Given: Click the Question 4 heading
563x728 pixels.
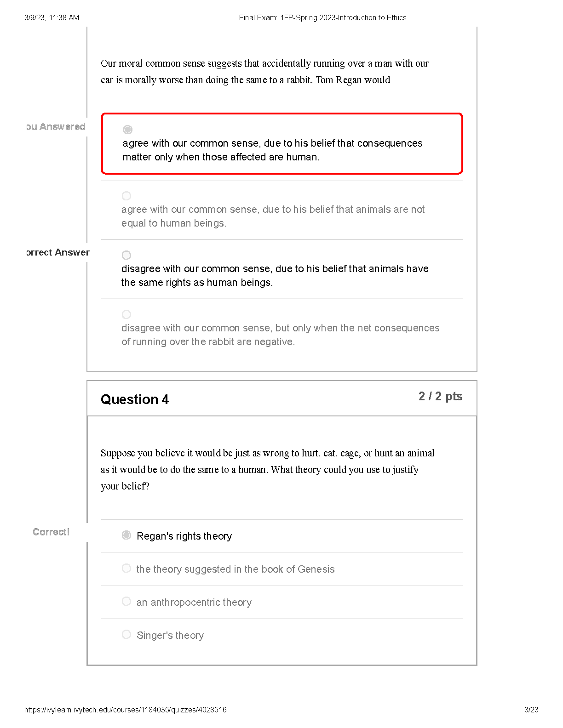Looking at the screenshot, I should [135, 399].
